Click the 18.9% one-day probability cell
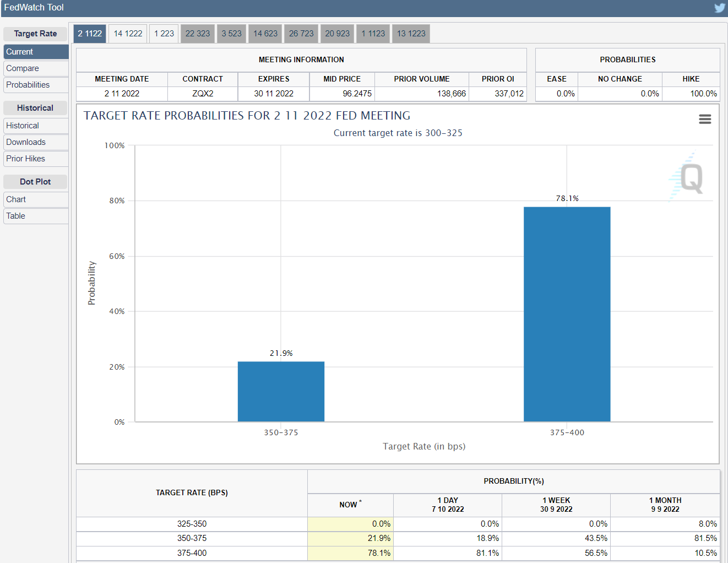This screenshot has height=563, width=728. tap(448, 538)
